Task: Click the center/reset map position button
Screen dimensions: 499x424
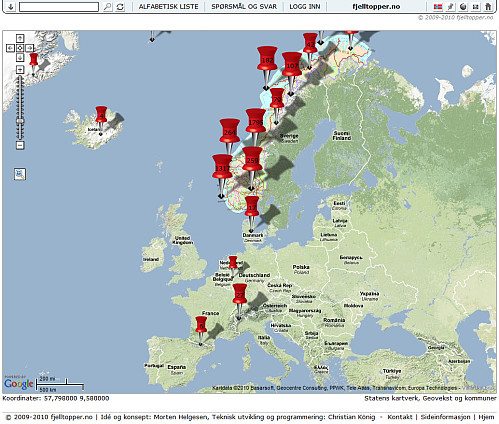Action: tap(20, 48)
